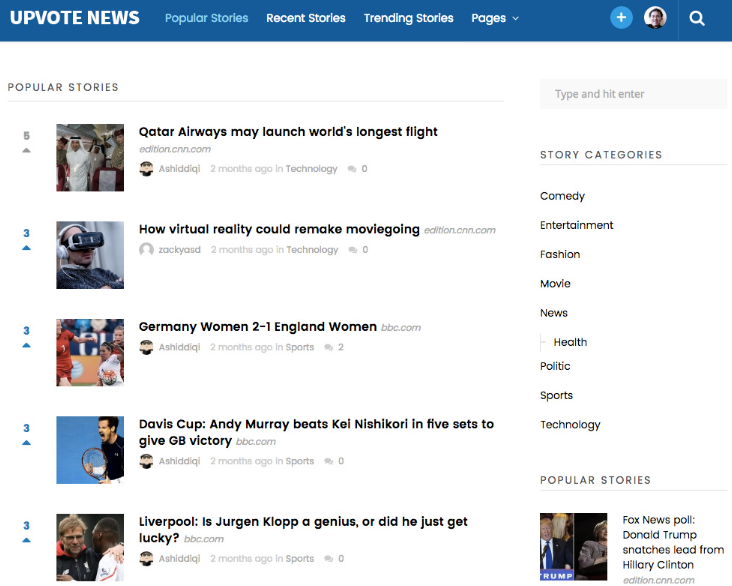Open the Davis Cup Andy Murray headline

pyautogui.click(x=316, y=432)
